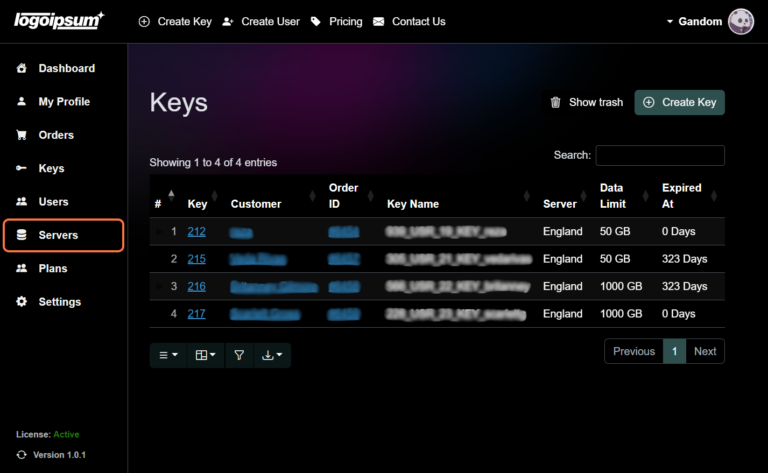Click the filter funnel icon below the table
This screenshot has height=473, width=768.
(x=239, y=354)
